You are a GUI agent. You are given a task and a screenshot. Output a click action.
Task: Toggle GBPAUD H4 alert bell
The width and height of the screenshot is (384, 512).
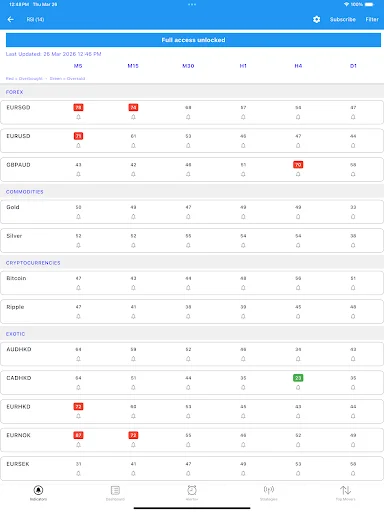coord(298,174)
